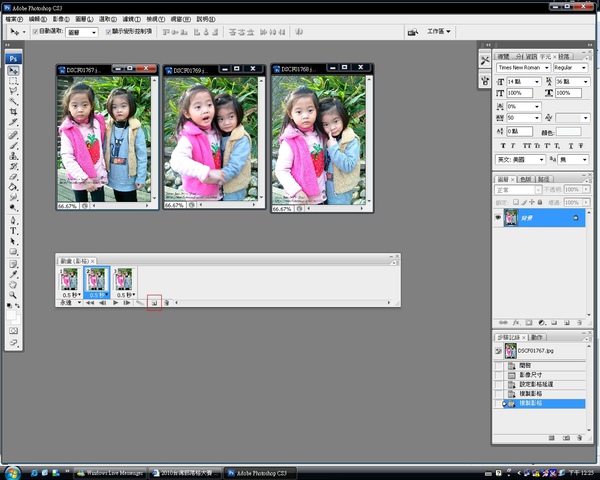Screen dimensions: 600x480
Task: Select the Move tool in the toolbox
Action: coord(13,71)
